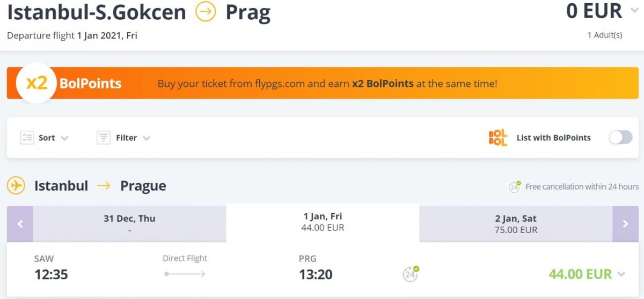Expand the 0 EUR total dropdown

[634, 11]
